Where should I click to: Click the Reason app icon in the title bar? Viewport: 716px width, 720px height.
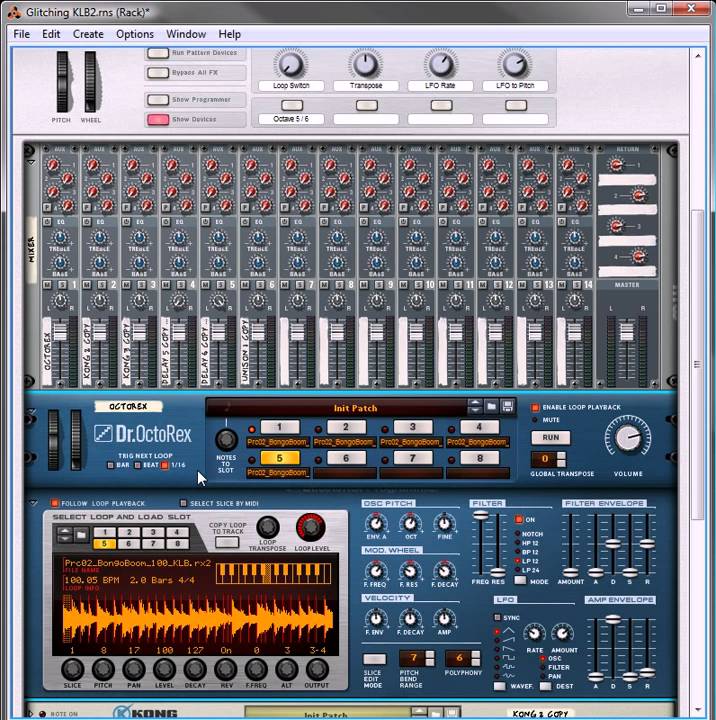[14, 12]
